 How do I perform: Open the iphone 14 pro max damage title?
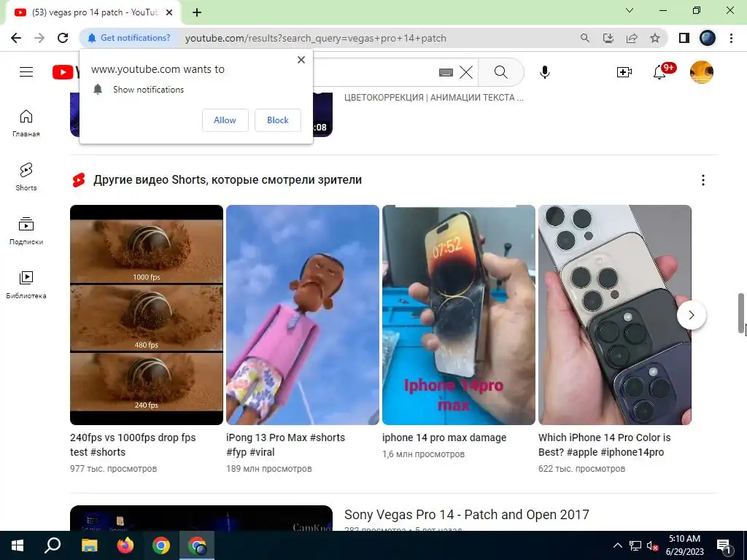click(444, 437)
